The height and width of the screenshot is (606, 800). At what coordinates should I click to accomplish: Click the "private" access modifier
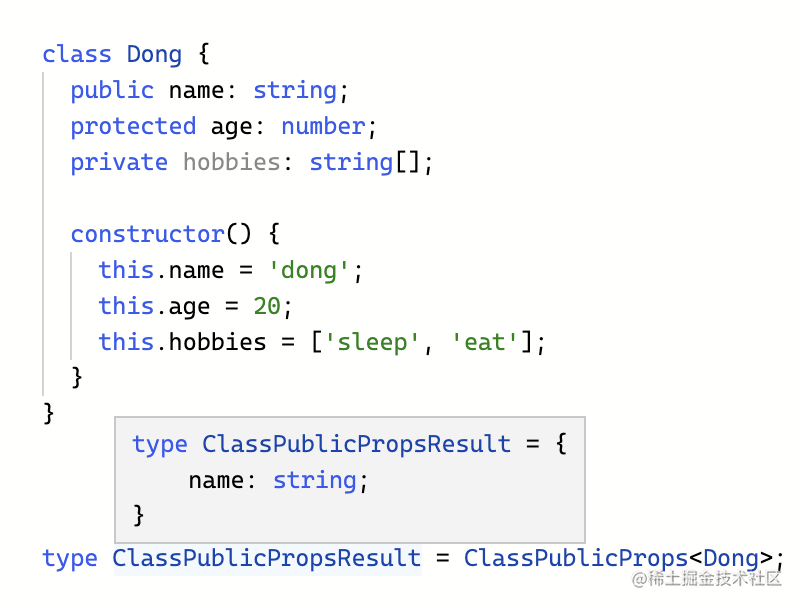point(119,162)
